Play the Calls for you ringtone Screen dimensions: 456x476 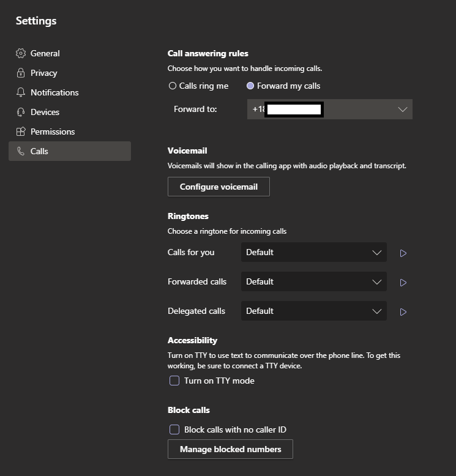pos(403,253)
